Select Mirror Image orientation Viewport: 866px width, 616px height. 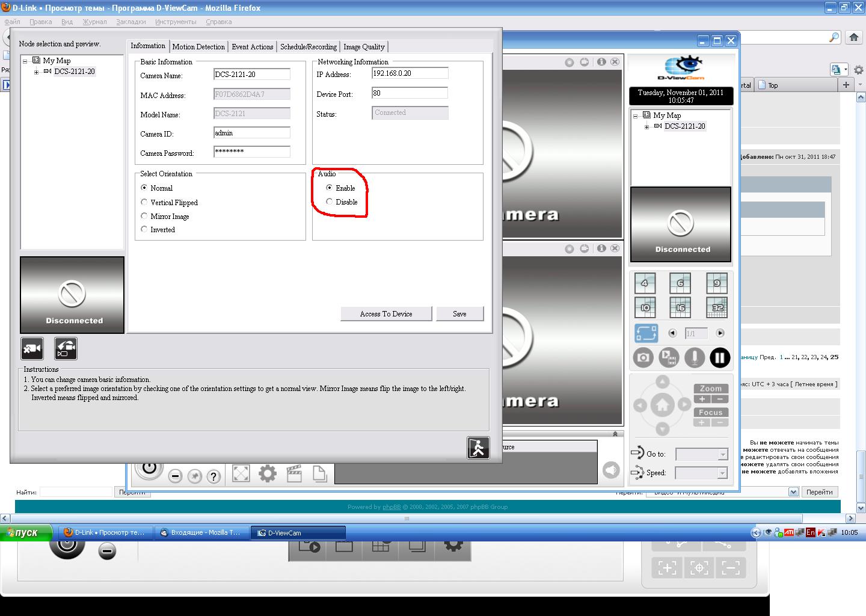[x=144, y=216]
